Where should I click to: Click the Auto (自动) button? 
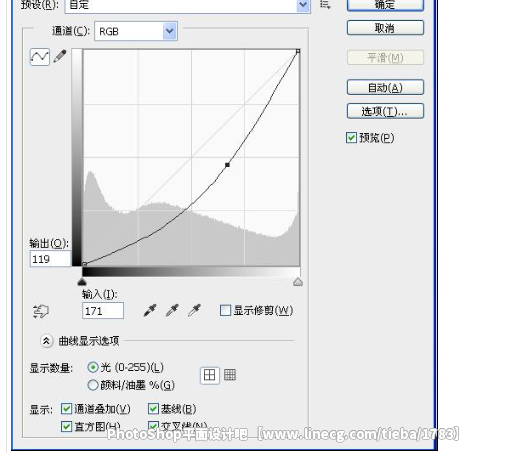385,88
